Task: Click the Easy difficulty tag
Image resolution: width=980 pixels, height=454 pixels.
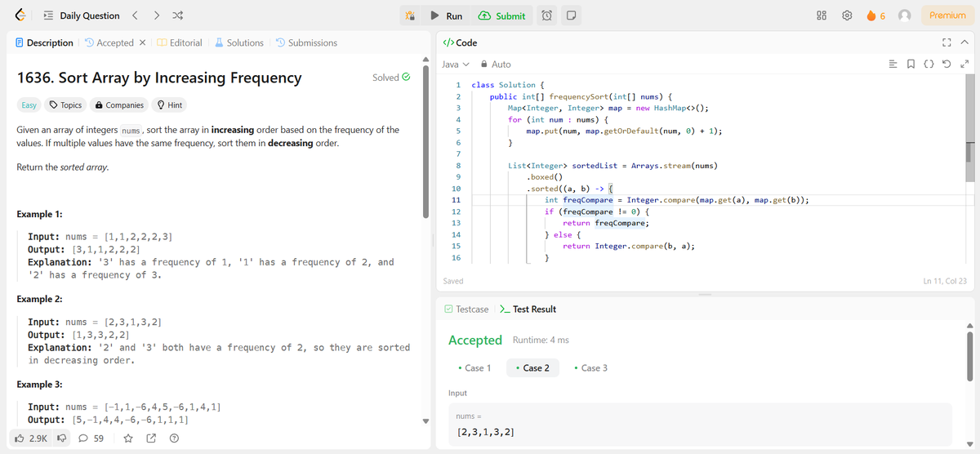Action: [29, 105]
